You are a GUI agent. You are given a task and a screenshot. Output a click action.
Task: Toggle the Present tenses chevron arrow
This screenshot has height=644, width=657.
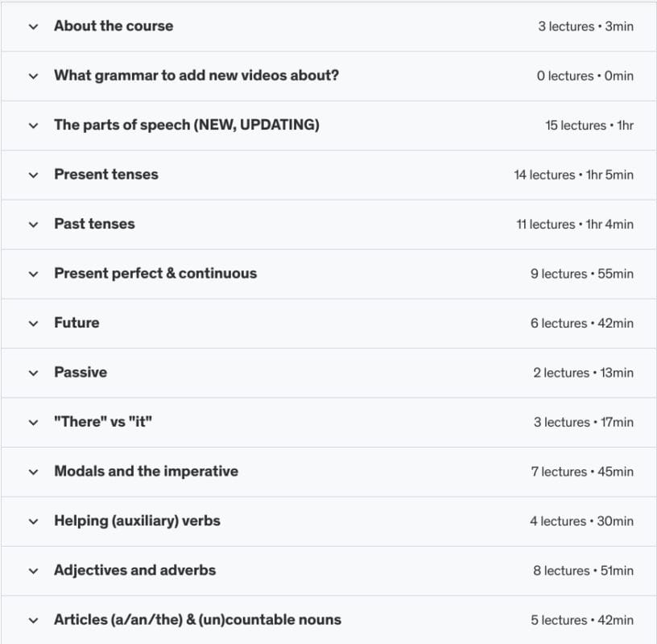33,175
